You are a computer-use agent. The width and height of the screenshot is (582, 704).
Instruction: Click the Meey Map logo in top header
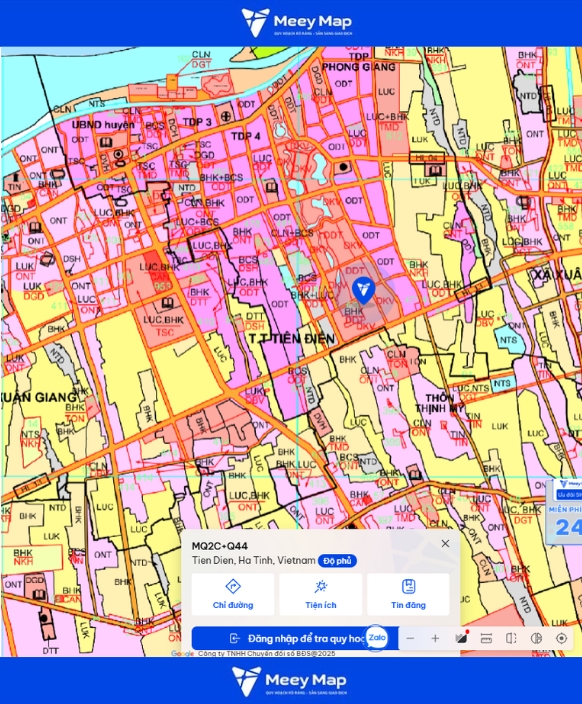(x=296, y=22)
